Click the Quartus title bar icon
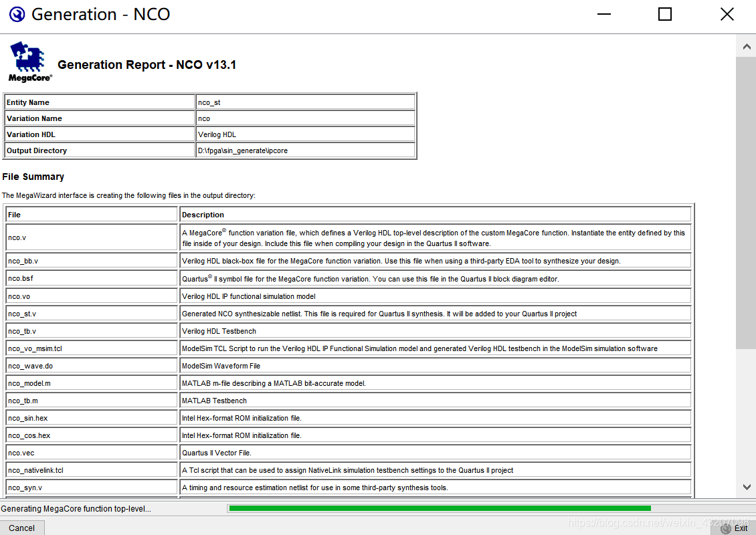 tap(17, 15)
